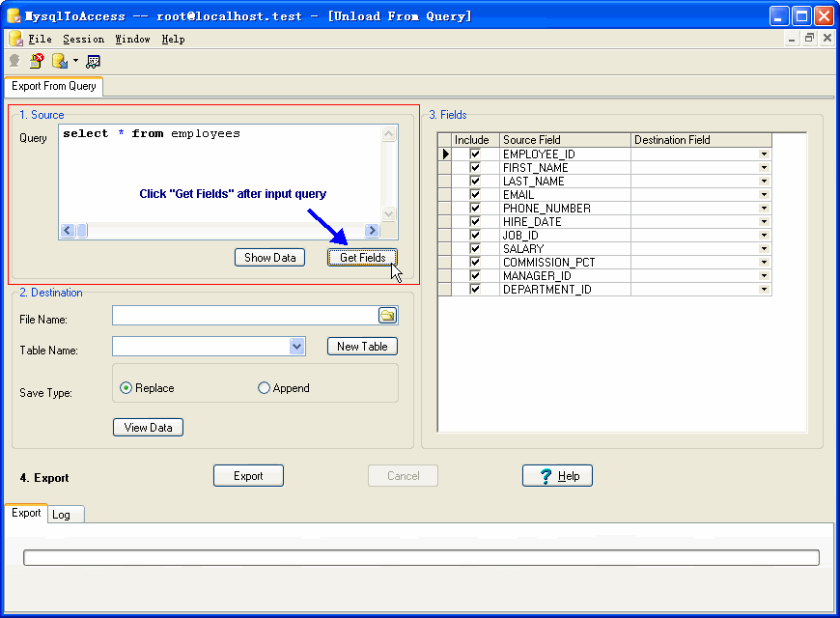Image resolution: width=840 pixels, height=618 pixels.
Task: Click the query box scroll-left arrow
Action: [67, 231]
